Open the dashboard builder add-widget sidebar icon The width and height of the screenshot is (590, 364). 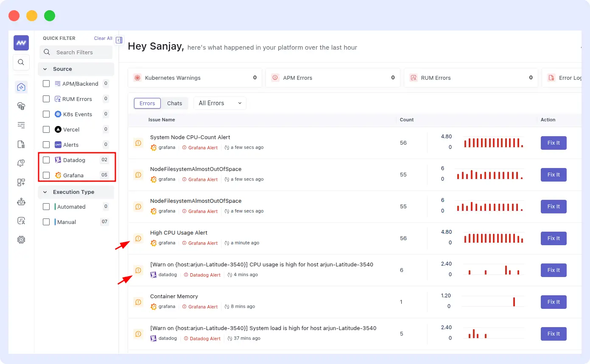tap(21, 182)
